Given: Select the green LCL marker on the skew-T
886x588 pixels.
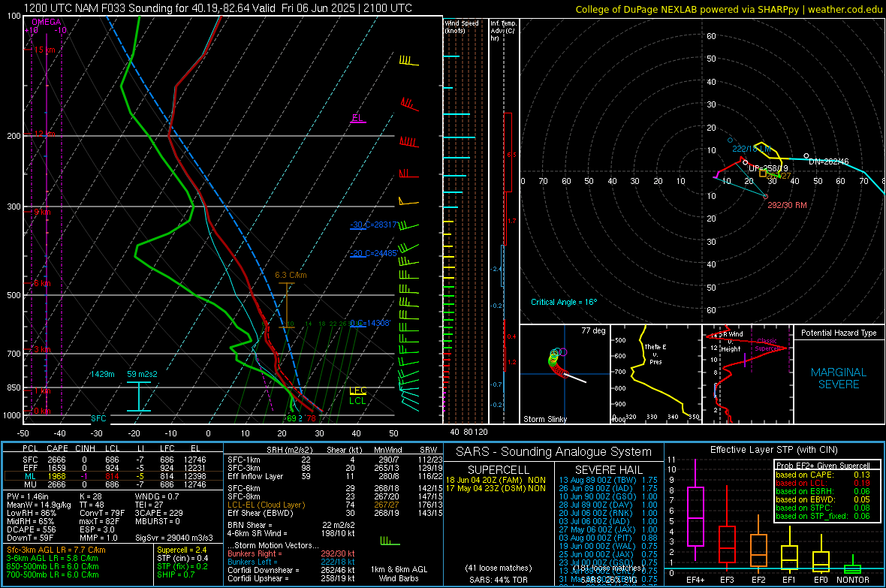Looking at the screenshot, I should pyautogui.click(x=357, y=401).
